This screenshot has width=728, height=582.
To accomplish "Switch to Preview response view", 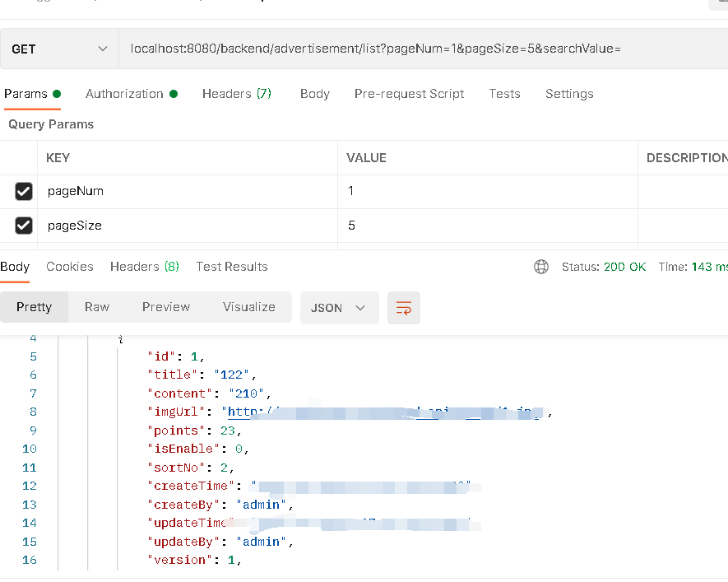I will tap(165, 306).
